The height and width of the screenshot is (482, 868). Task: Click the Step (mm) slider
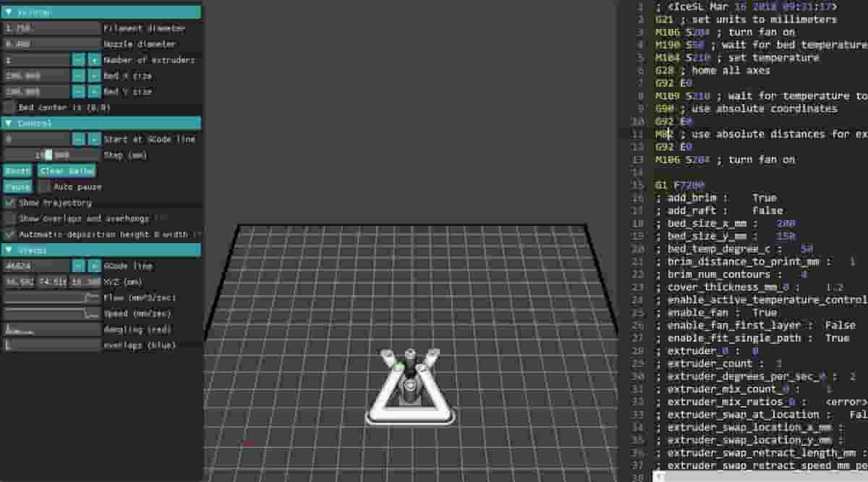[51, 155]
